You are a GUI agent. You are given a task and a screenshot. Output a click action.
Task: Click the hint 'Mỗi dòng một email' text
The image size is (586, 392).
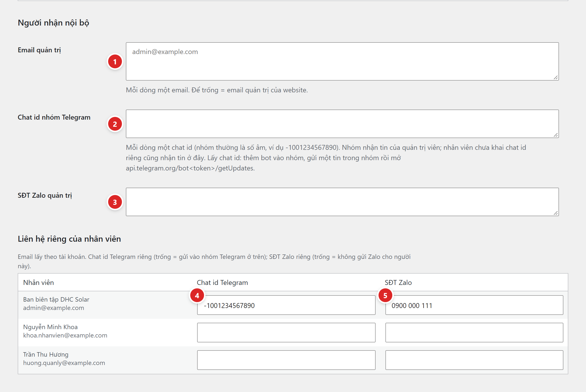click(217, 90)
